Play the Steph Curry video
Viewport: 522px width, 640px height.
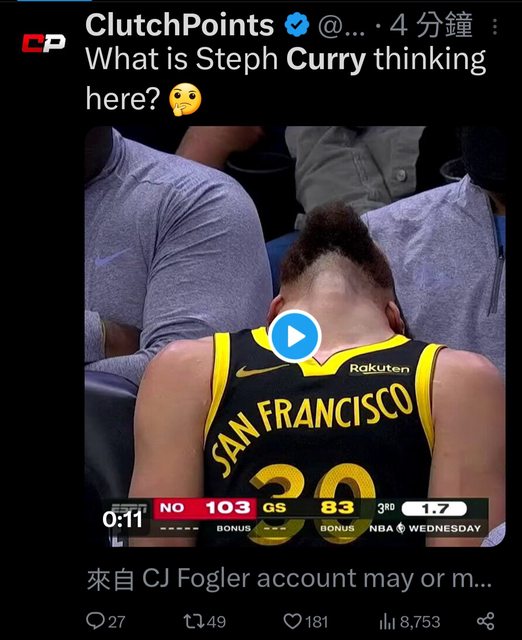coord(295,336)
